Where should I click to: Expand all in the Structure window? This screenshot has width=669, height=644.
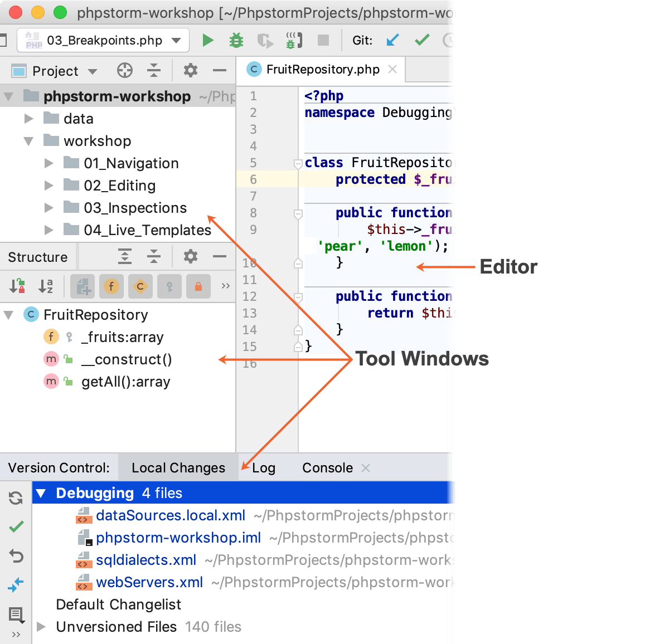point(125,256)
